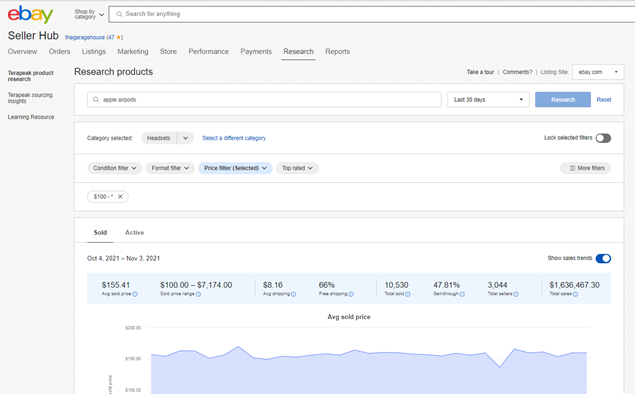Expand the Price filter (Selected) dropdown
The height and width of the screenshot is (394, 635).
235,168
